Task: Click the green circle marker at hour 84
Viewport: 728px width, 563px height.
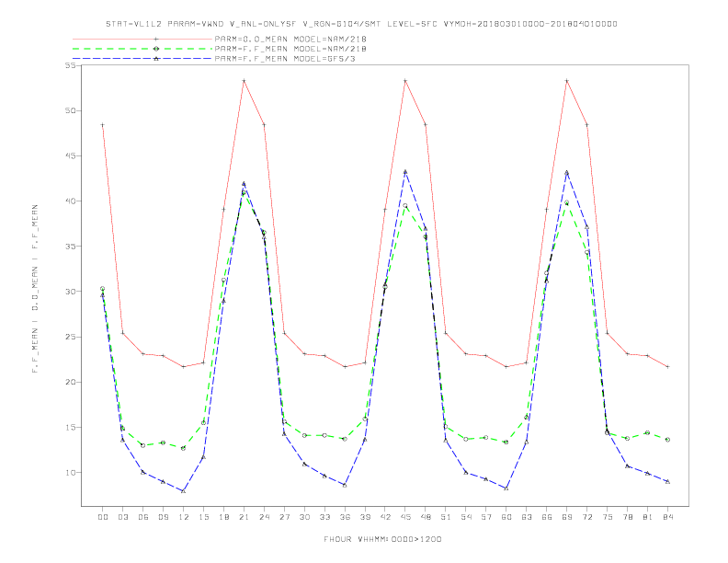Action: [668, 440]
